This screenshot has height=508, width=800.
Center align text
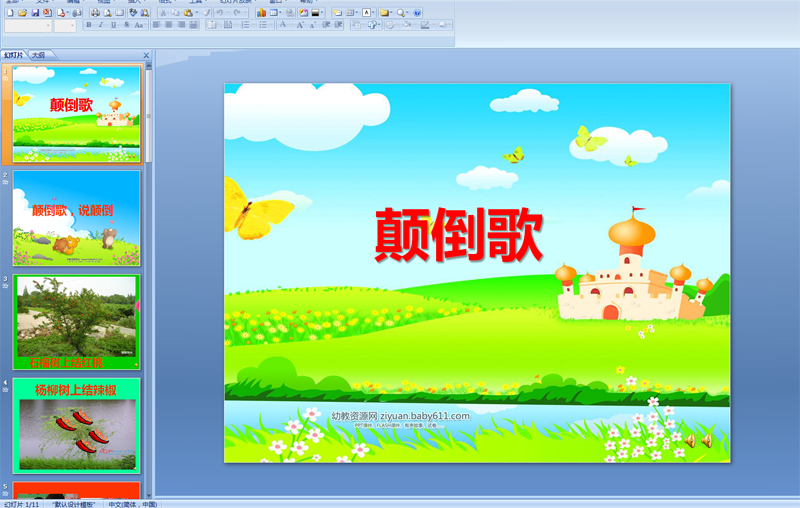coord(168,24)
